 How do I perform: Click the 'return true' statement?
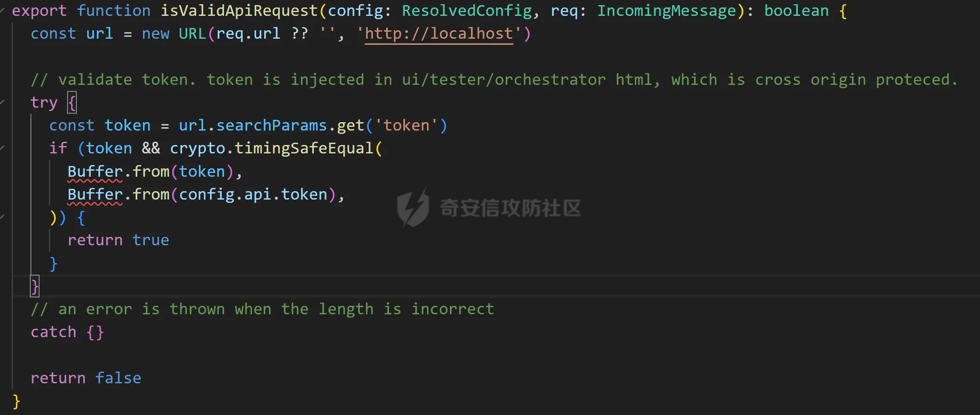[x=118, y=240]
